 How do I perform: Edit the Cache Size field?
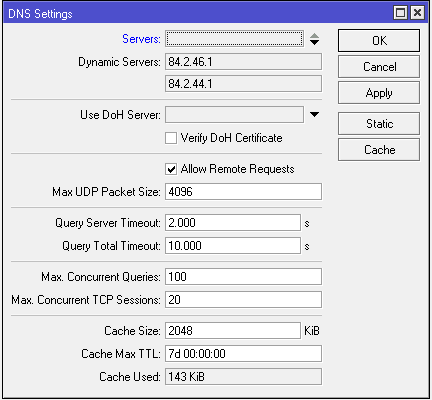click(x=233, y=331)
